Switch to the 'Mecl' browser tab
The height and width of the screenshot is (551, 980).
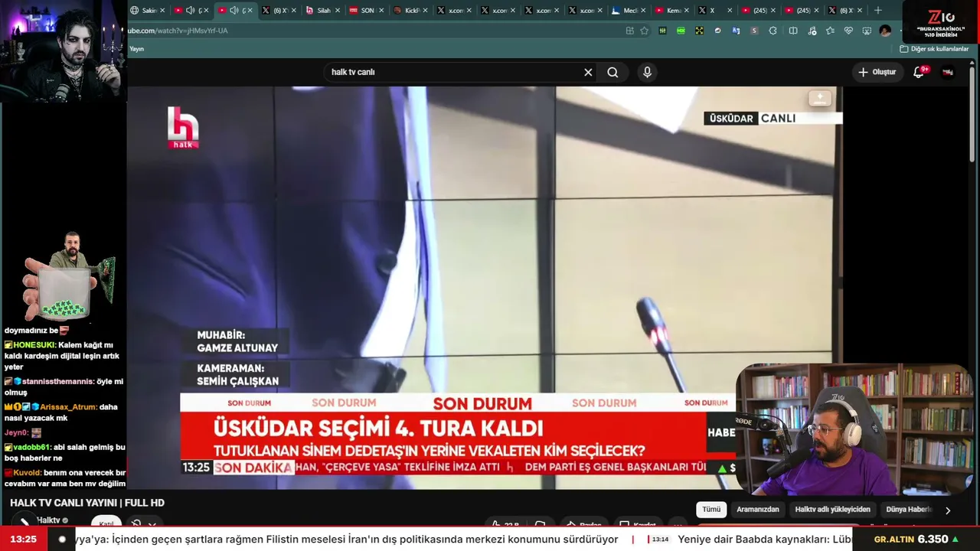628,11
